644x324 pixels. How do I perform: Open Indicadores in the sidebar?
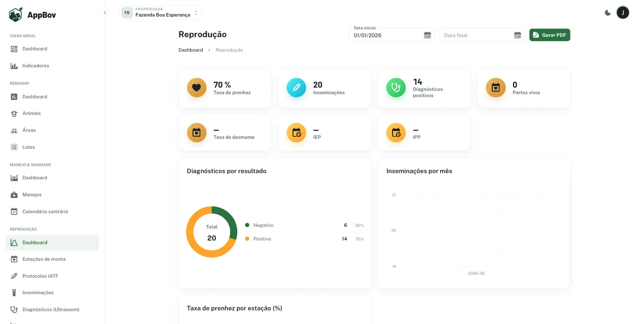click(52, 66)
